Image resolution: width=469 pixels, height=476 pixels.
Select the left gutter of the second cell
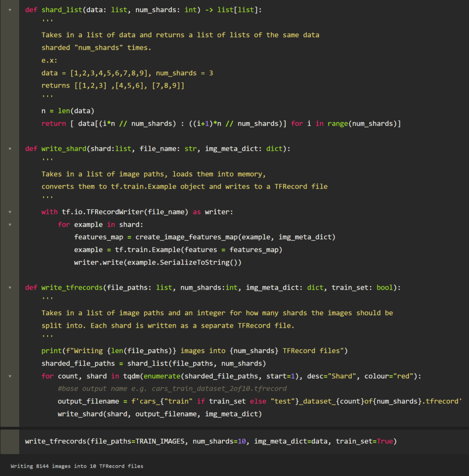(x=10, y=441)
